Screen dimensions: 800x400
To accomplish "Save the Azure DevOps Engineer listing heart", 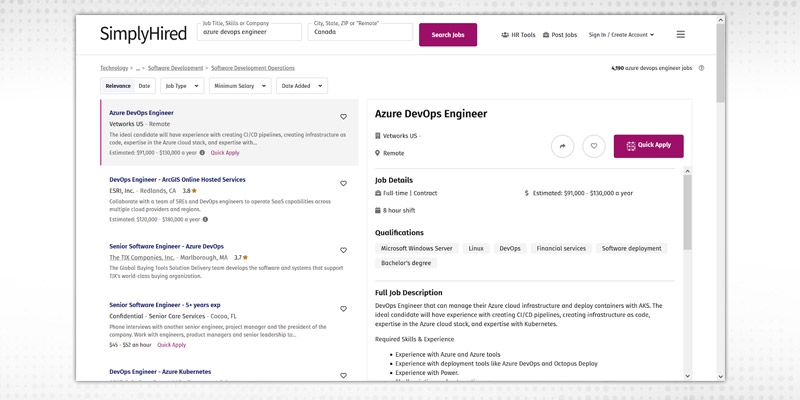I will [343, 117].
